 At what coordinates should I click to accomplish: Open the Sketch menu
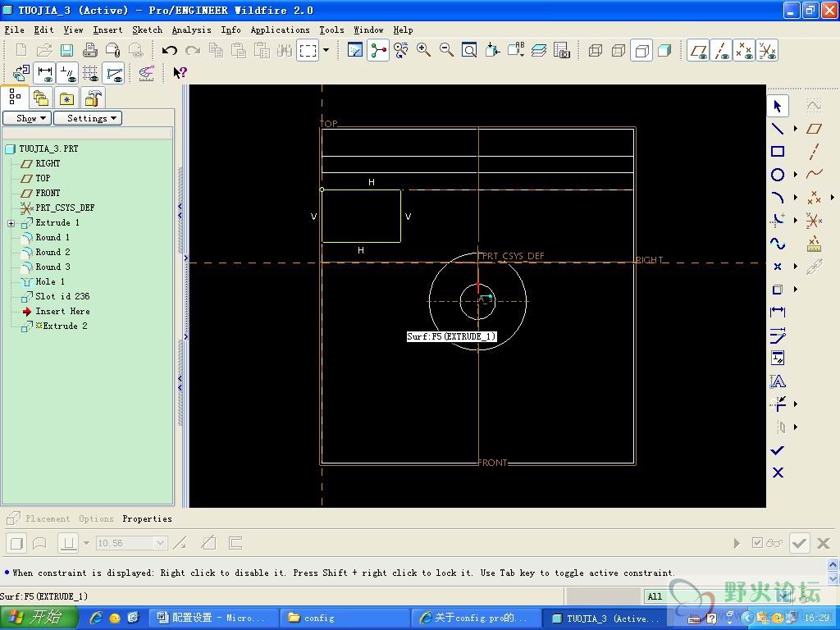pos(148,30)
